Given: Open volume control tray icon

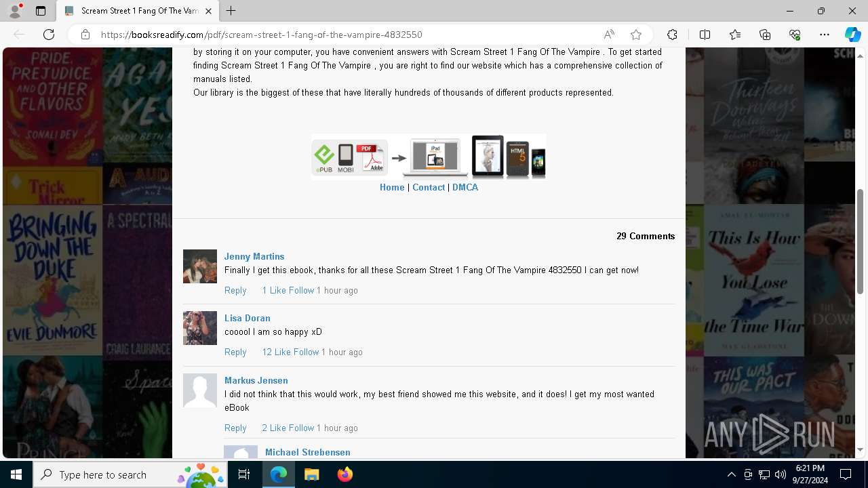Looking at the screenshot, I should click(x=781, y=474).
